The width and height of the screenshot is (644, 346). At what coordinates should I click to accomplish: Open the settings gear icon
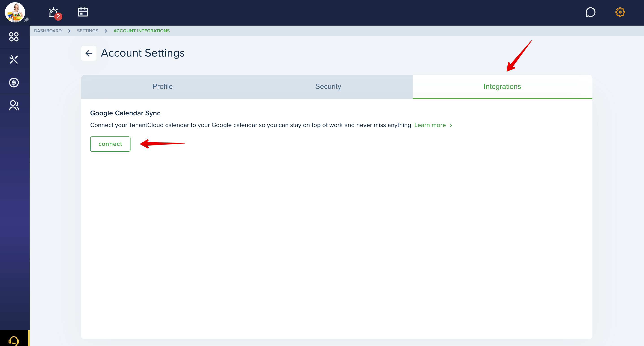[620, 12]
